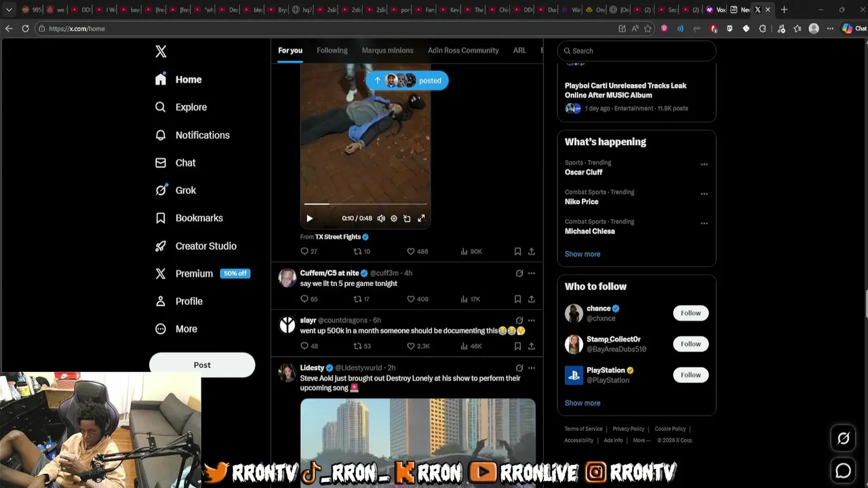Bookmark slayr post
Viewport: 868px width, 488px height.
point(517,346)
